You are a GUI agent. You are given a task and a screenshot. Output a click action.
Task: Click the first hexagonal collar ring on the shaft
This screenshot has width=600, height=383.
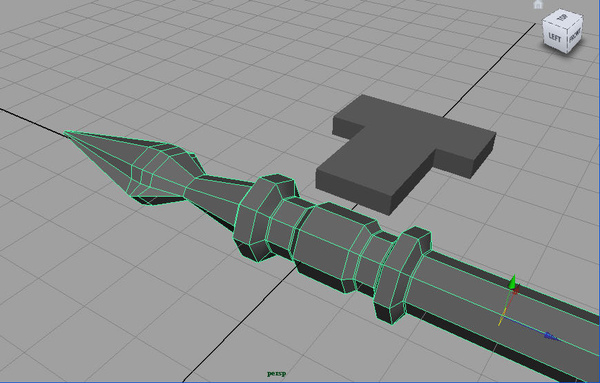point(264,217)
